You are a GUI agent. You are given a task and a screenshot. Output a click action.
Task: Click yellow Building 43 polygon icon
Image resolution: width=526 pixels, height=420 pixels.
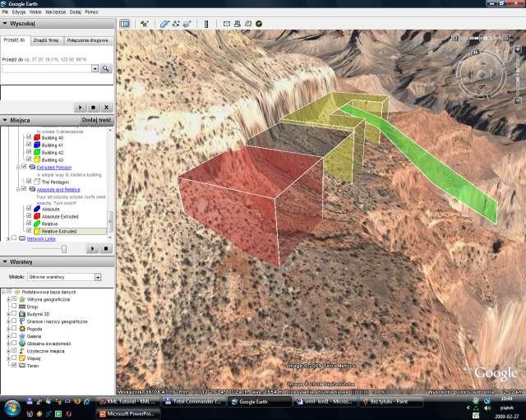click(37, 159)
